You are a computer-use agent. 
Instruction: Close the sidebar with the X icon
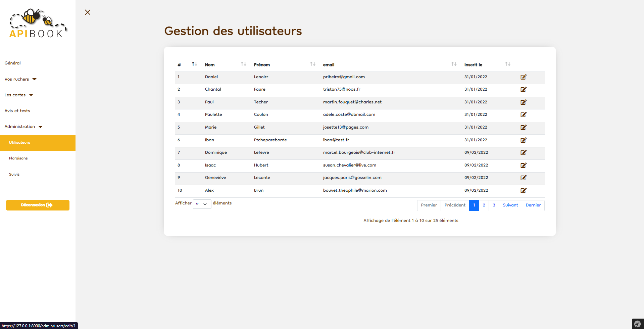(88, 12)
